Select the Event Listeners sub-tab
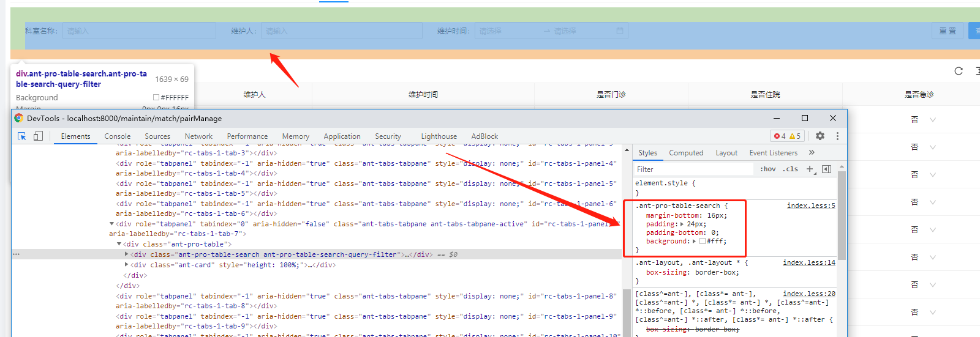980x337 pixels. point(774,153)
